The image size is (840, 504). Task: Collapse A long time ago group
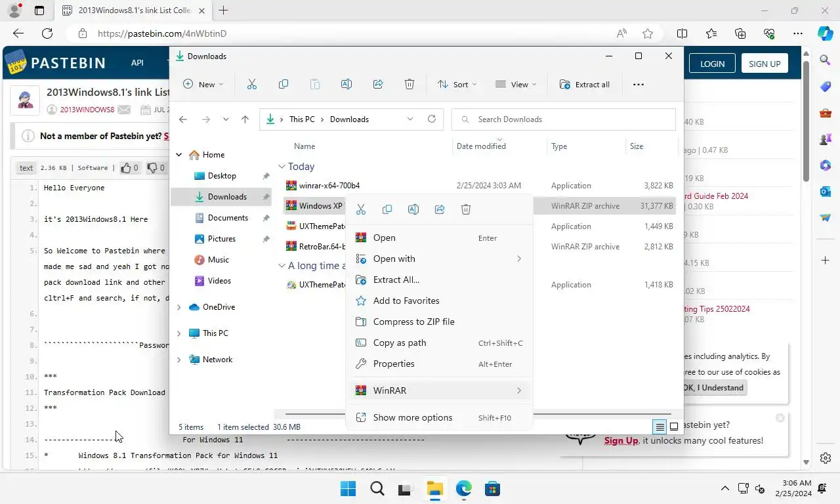tap(282, 266)
